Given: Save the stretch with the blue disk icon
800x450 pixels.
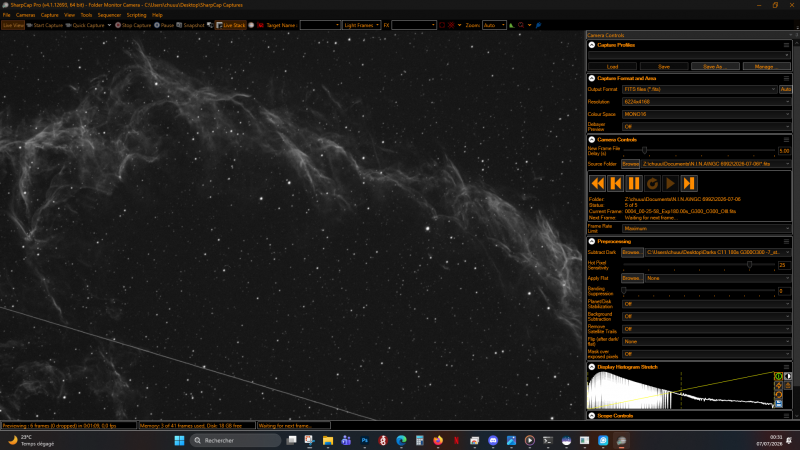Looking at the screenshot, I should point(778,404).
